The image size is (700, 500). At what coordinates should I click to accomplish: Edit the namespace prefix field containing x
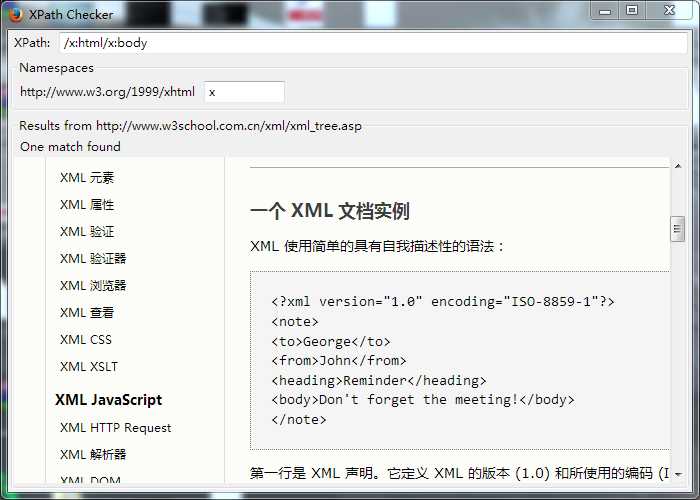click(244, 92)
